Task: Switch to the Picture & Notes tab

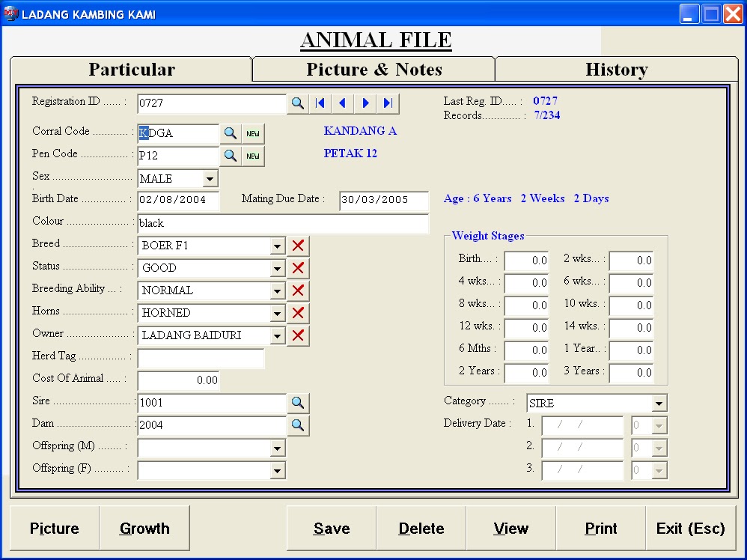Action: (373, 69)
